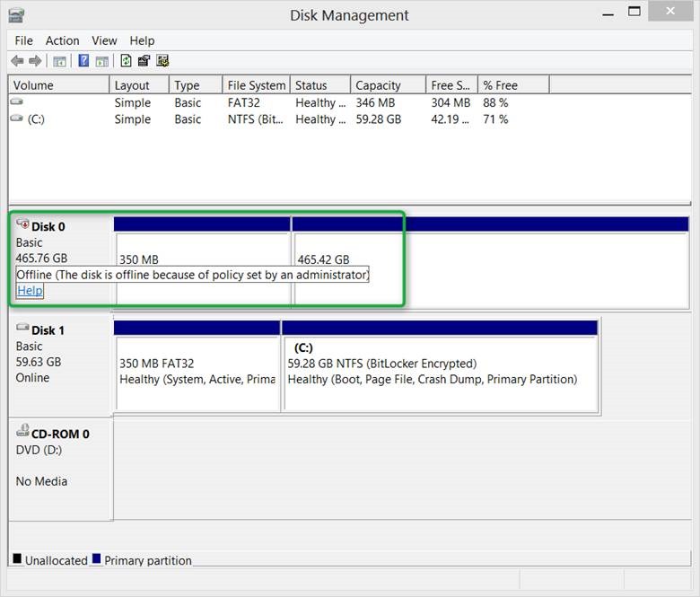The width and height of the screenshot is (700, 597).
Task: Click the FAT32 file system cell
Action: coord(244,102)
